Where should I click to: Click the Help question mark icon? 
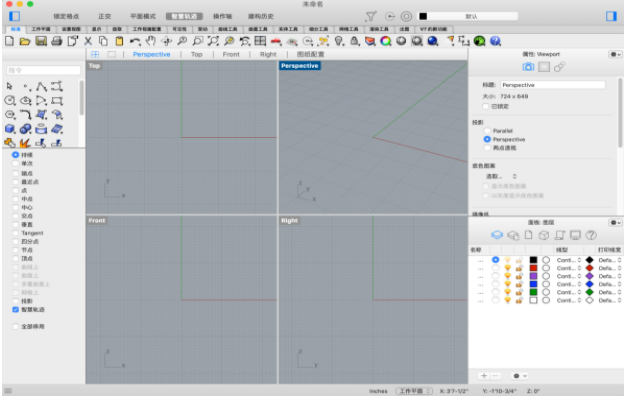point(495,41)
